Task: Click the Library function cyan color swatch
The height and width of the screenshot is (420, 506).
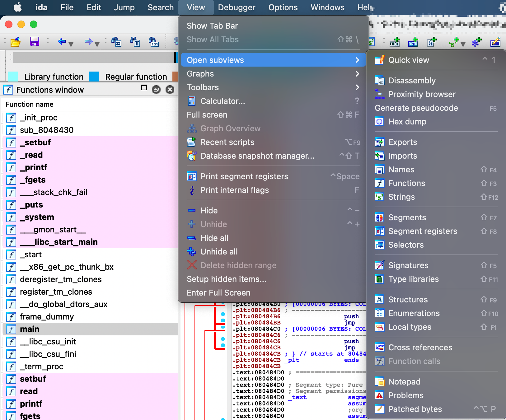Action: tap(13, 77)
